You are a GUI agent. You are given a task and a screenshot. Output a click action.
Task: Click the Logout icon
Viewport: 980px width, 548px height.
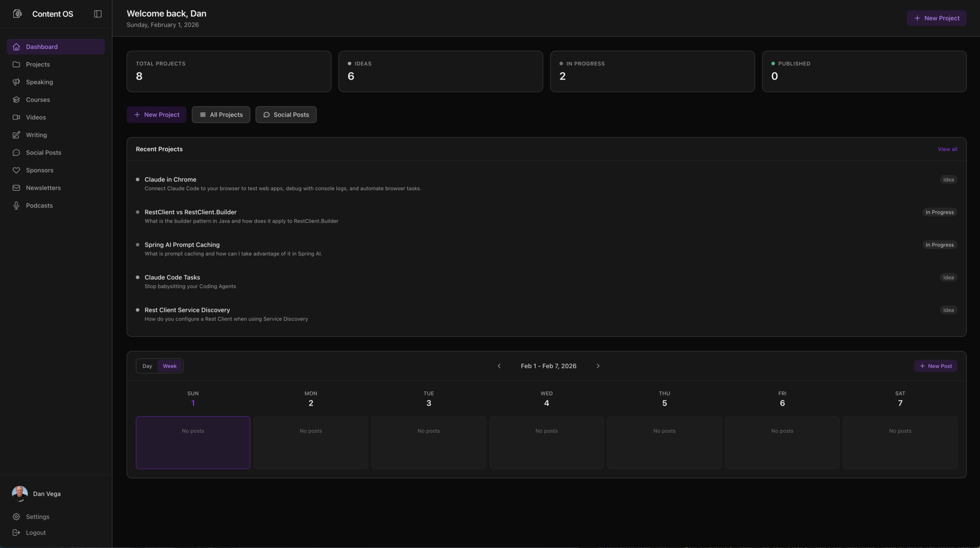pyautogui.click(x=17, y=532)
